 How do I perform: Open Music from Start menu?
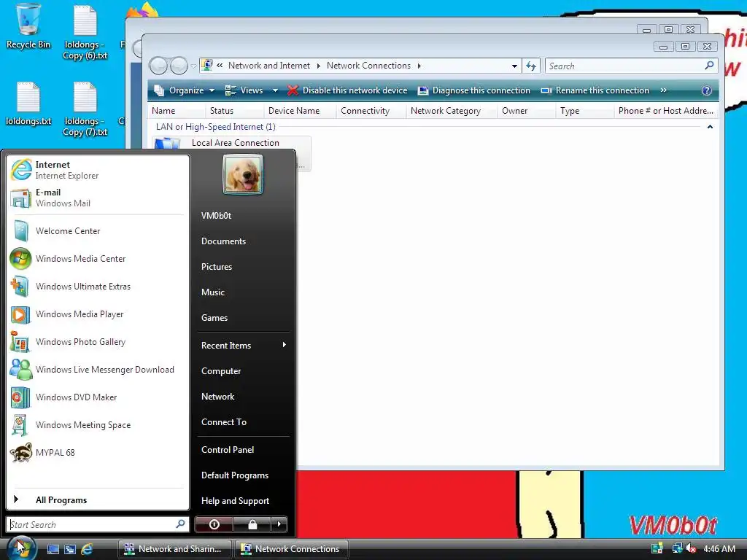[x=243, y=292]
